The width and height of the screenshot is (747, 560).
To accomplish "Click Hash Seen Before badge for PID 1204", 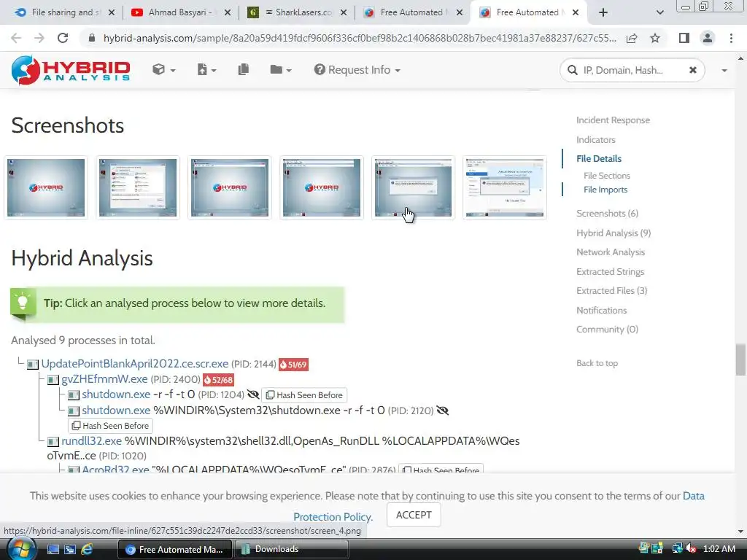I will (304, 395).
